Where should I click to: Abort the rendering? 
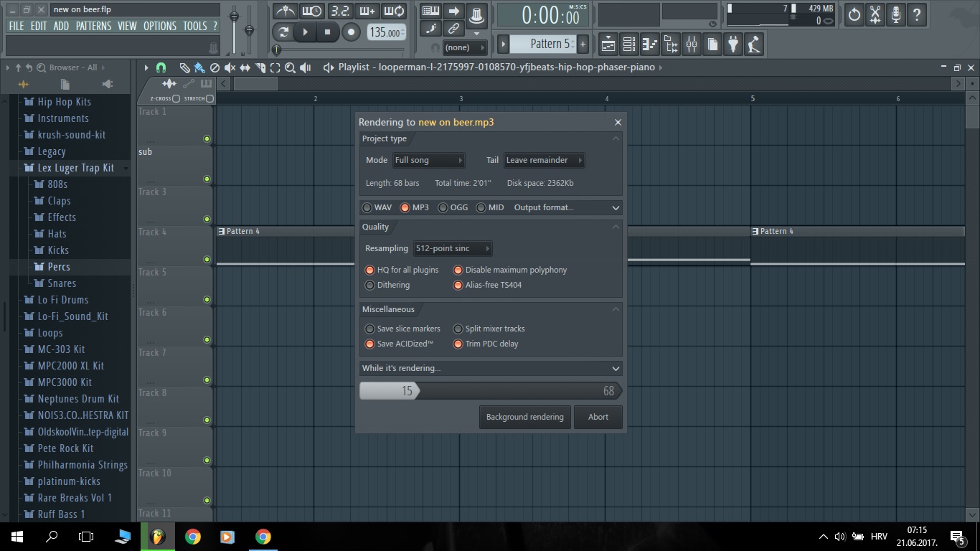(598, 417)
